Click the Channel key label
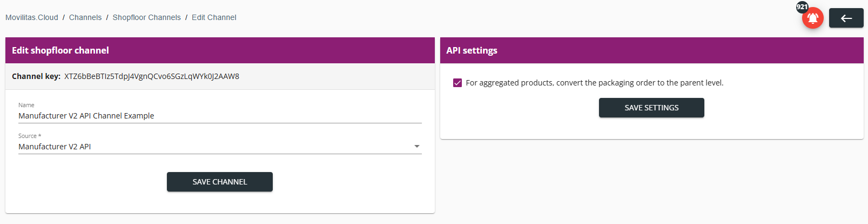868x224 pixels. point(36,76)
